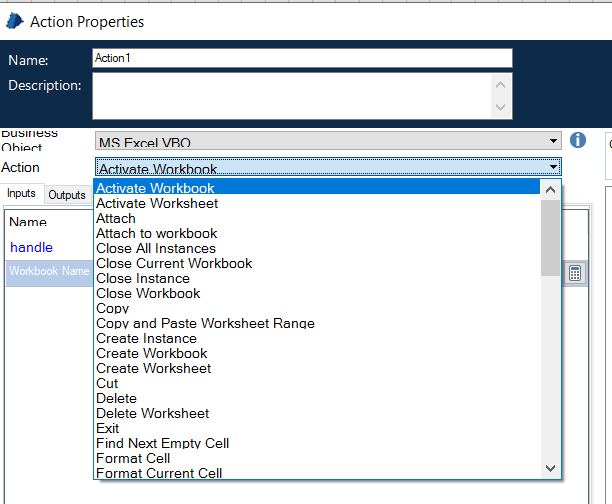
Task: Select Close Current Workbook
Action: 317,264
